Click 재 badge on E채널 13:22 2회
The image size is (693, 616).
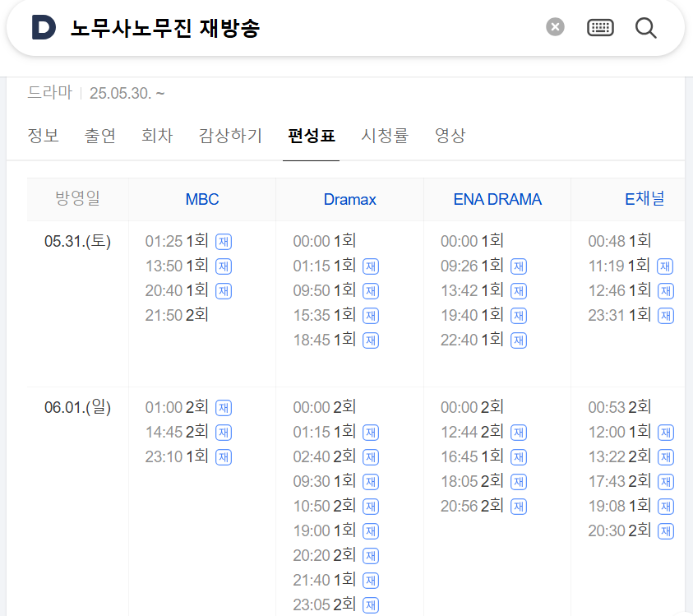666,457
